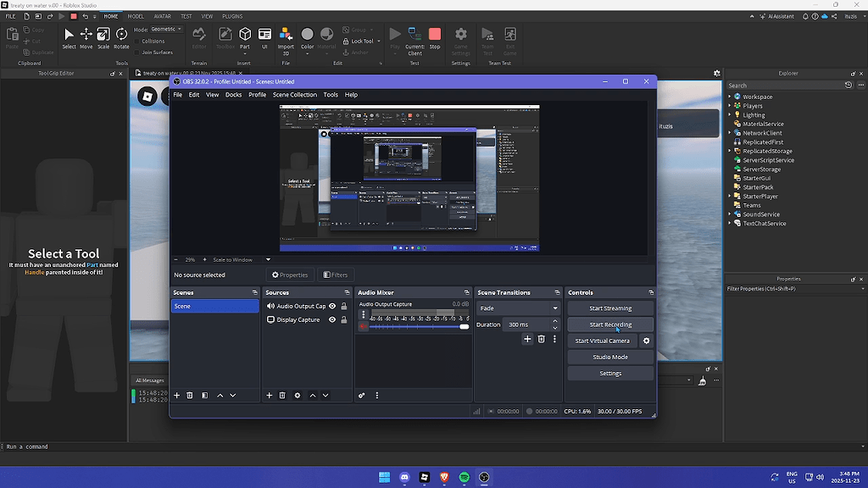
Task: Add a scene transition with the plus icon
Action: click(527, 339)
